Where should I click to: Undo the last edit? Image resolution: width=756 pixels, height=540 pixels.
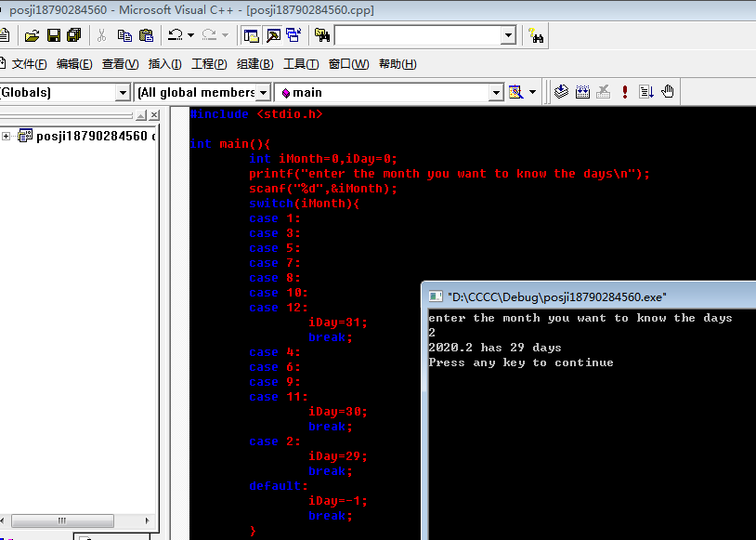(175, 35)
